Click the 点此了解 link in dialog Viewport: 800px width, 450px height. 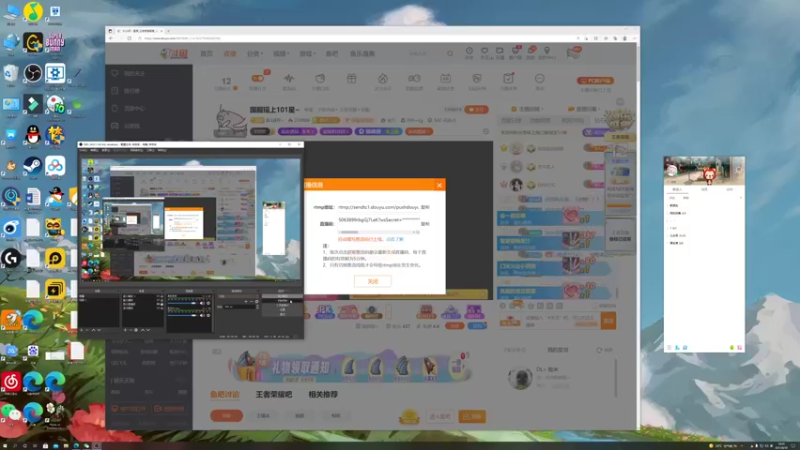click(395, 239)
